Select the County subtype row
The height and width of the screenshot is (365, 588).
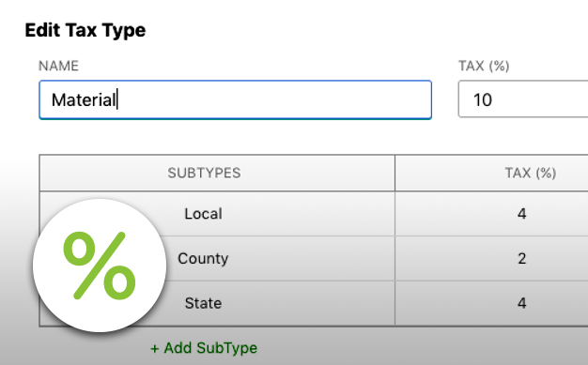coord(314,258)
